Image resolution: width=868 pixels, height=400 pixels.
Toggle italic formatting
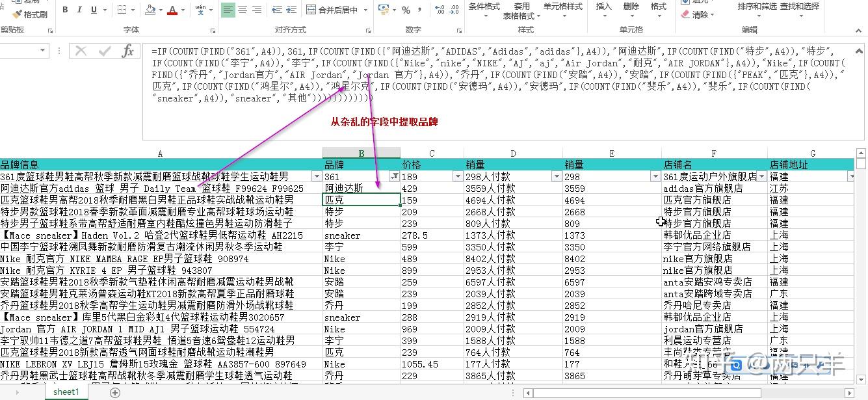click(79, 10)
